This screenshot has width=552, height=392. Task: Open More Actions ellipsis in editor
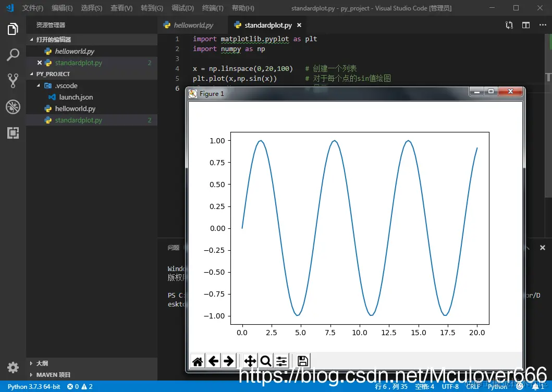pos(543,25)
